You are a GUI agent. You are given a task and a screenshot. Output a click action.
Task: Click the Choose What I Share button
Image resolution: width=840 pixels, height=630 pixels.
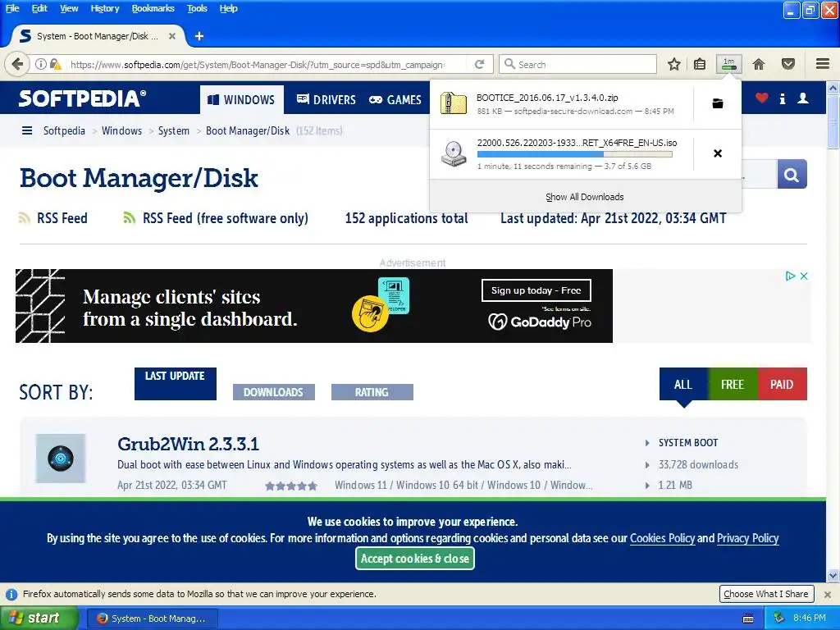click(x=766, y=594)
